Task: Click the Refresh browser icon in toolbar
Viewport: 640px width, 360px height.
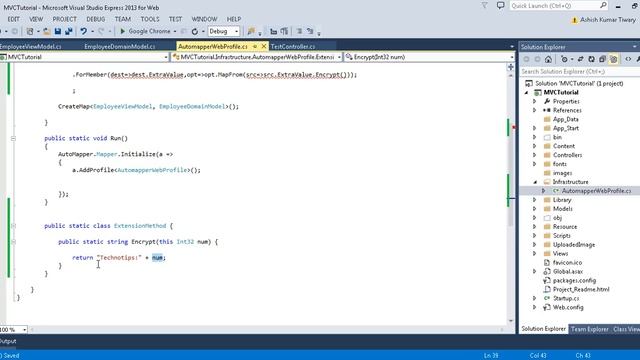Action: (x=195, y=31)
